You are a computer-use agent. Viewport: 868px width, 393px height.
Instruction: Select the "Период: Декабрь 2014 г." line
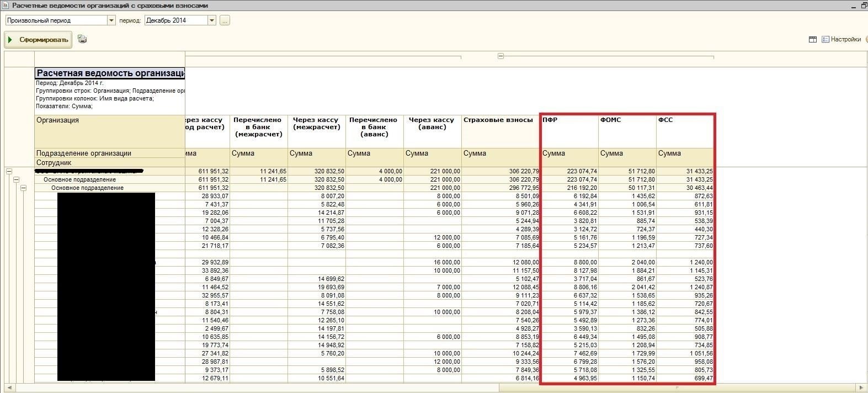point(70,83)
